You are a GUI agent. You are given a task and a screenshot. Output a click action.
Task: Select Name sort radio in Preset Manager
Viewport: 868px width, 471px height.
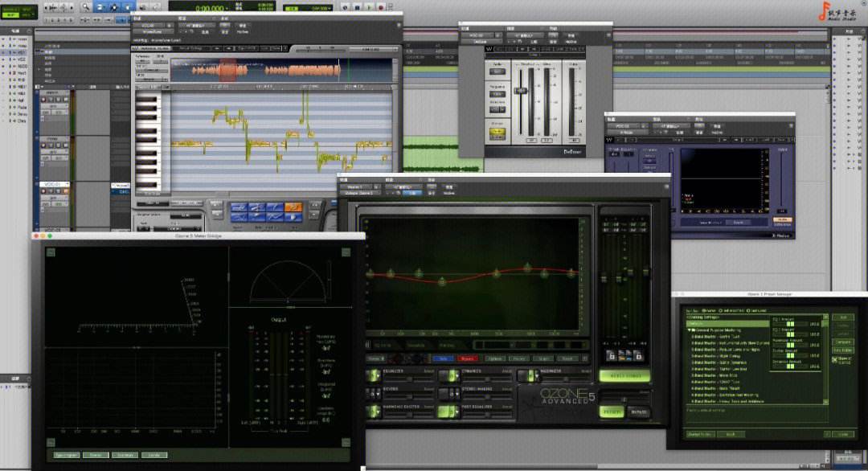[704, 311]
